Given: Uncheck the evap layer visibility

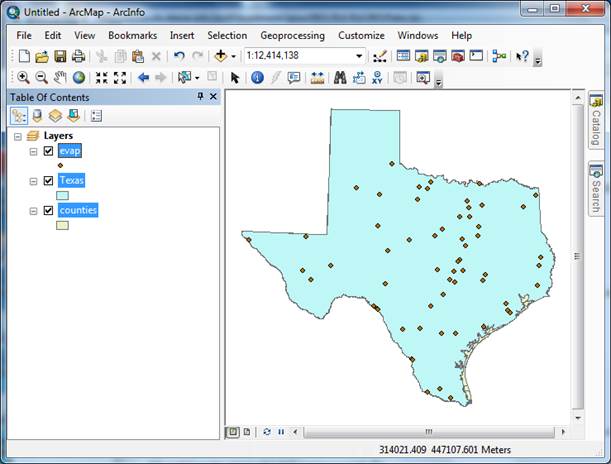Looking at the screenshot, I should (x=48, y=151).
